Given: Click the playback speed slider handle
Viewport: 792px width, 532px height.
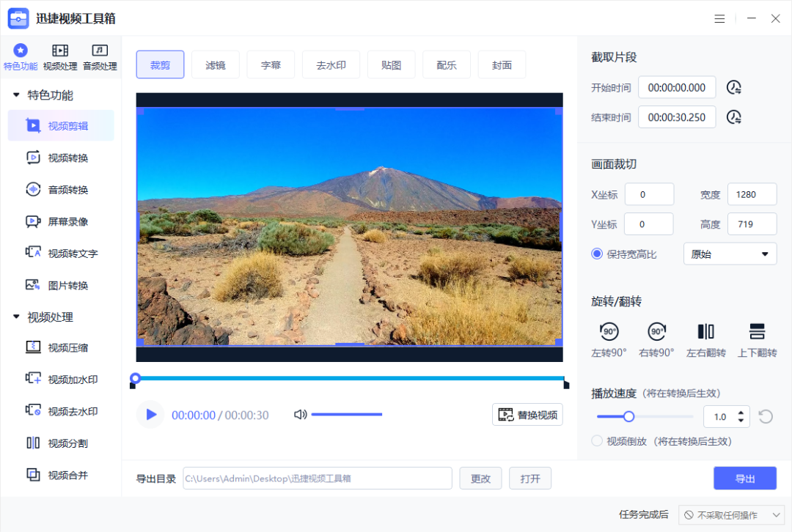Looking at the screenshot, I should pos(629,416).
